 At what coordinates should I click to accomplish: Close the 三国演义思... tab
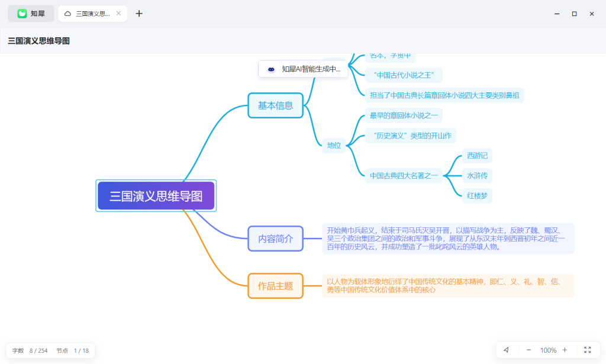pos(118,14)
